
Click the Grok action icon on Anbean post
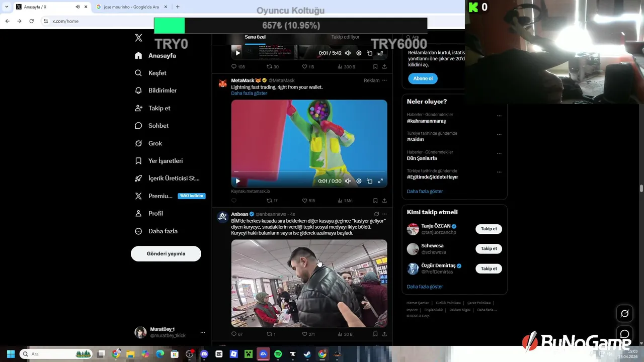pos(376,214)
